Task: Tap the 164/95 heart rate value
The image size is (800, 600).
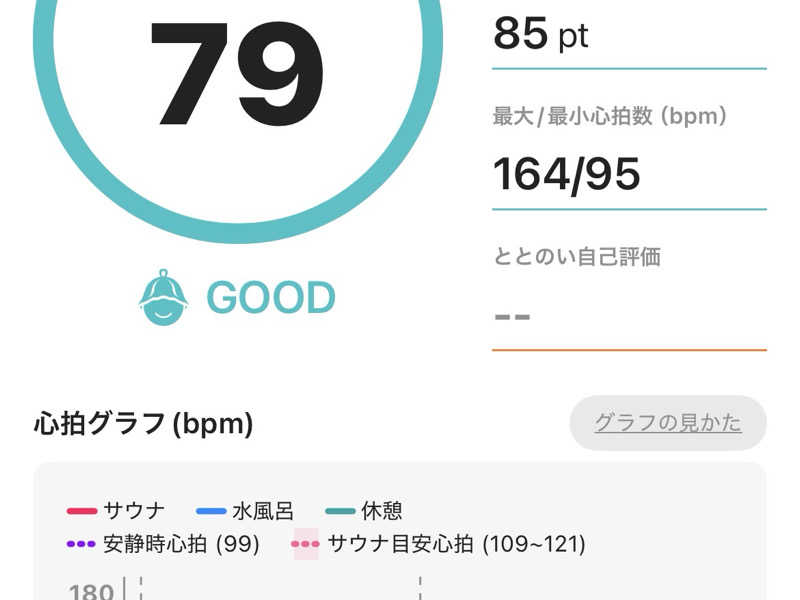Action: [567, 174]
